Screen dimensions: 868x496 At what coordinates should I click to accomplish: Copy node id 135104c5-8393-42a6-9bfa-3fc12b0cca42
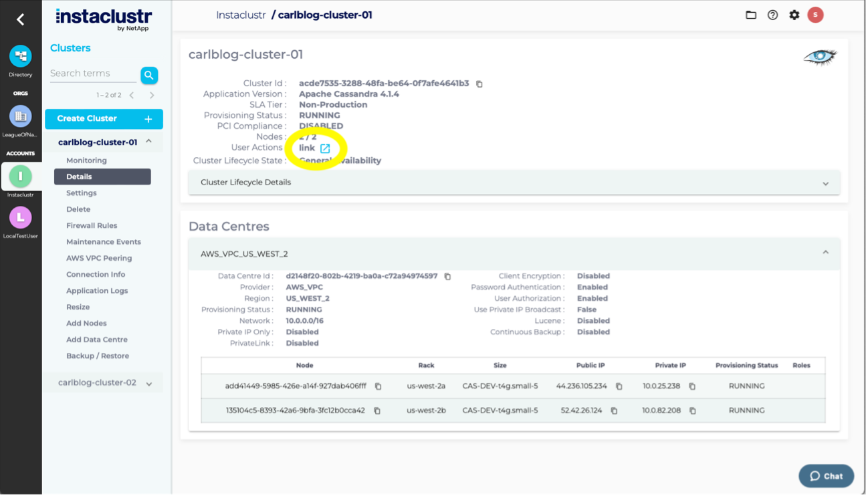click(377, 411)
